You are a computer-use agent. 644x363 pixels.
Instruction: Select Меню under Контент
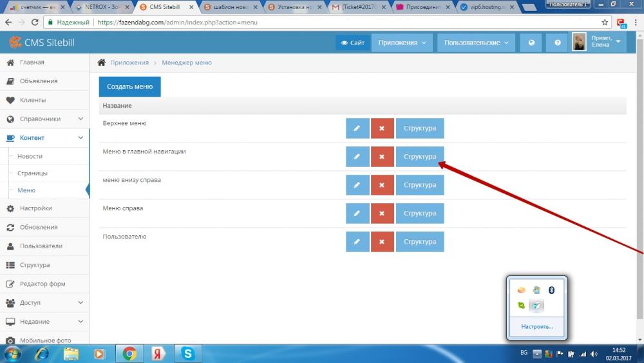tap(26, 190)
